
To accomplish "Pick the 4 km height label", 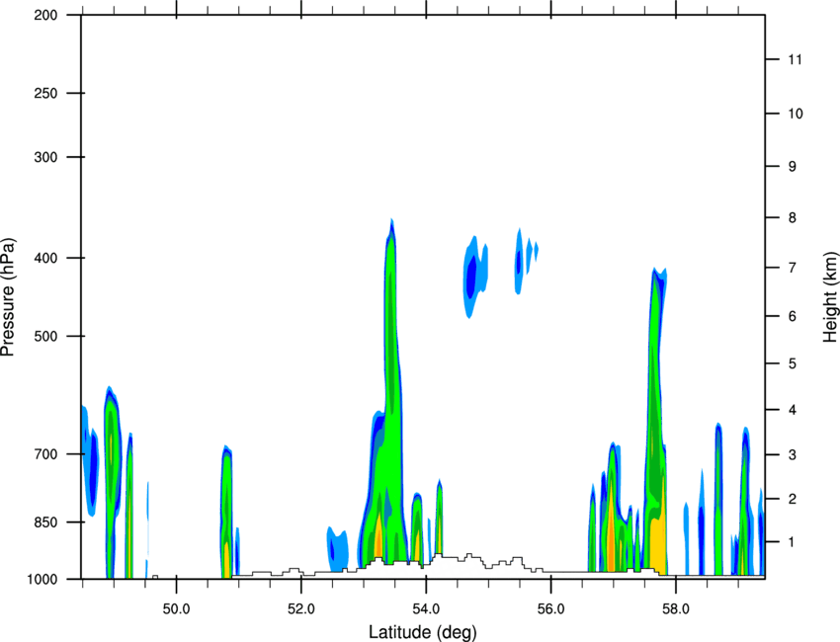I will [793, 410].
